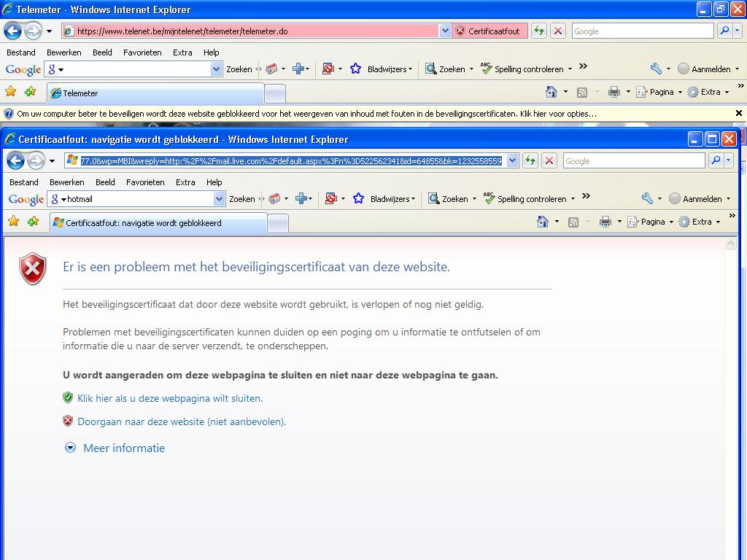Image resolution: width=747 pixels, height=560 pixels.
Task: Click Add to Favorites icon in Telemeter window
Action: (31, 91)
